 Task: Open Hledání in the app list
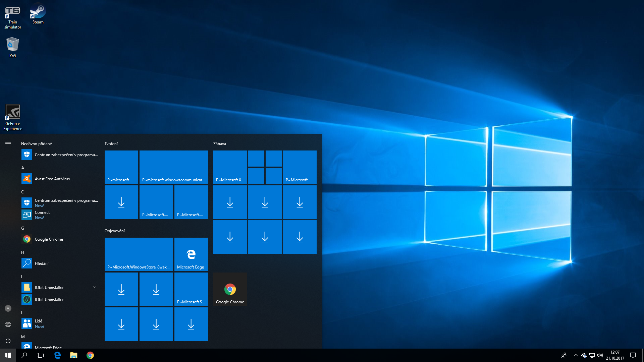coord(42,263)
